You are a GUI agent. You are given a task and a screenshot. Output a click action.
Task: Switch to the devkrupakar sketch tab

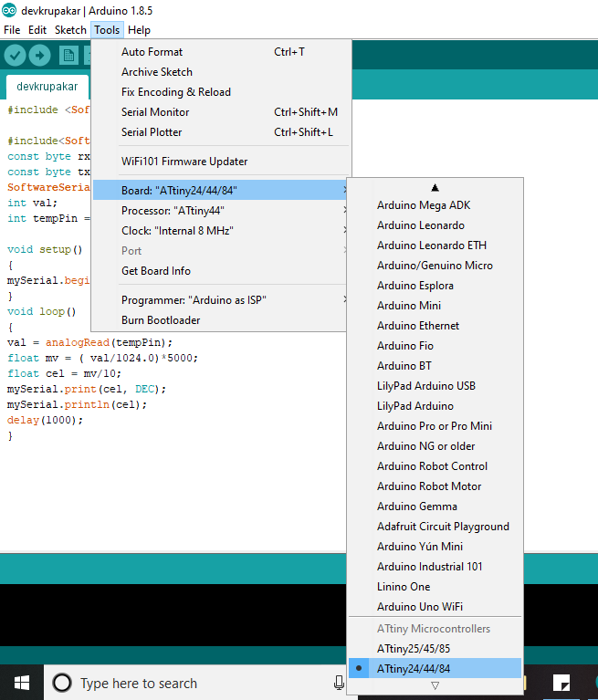coord(47,87)
